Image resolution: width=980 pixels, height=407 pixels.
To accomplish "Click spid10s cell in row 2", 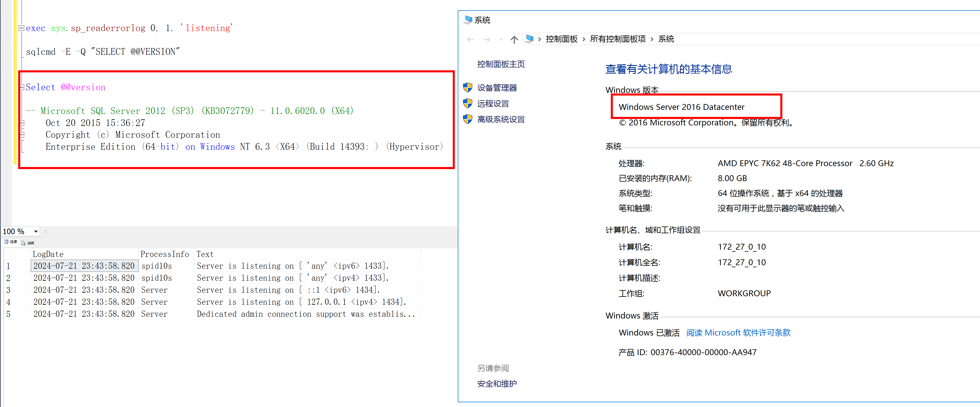I will point(166,278).
